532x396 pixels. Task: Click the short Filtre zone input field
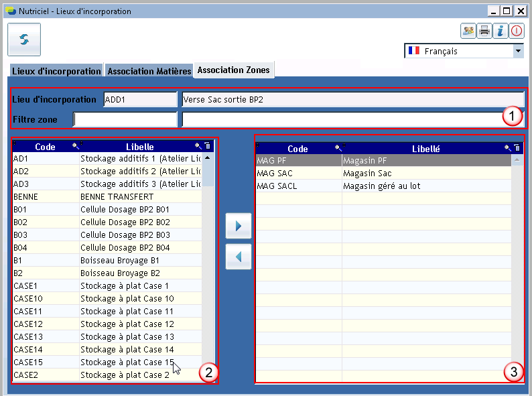coord(125,119)
